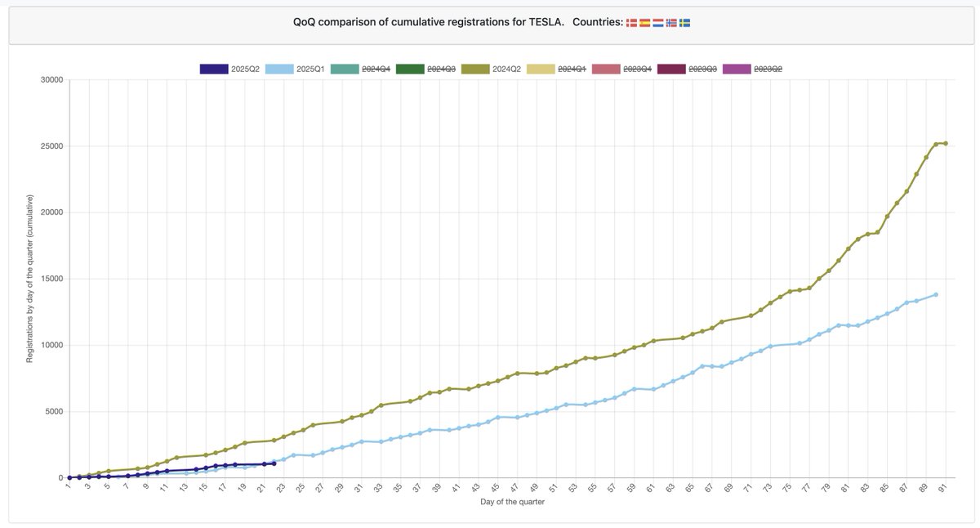Click the Sweden flag in the Countries list
The image size is (980, 528).
point(685,23)
